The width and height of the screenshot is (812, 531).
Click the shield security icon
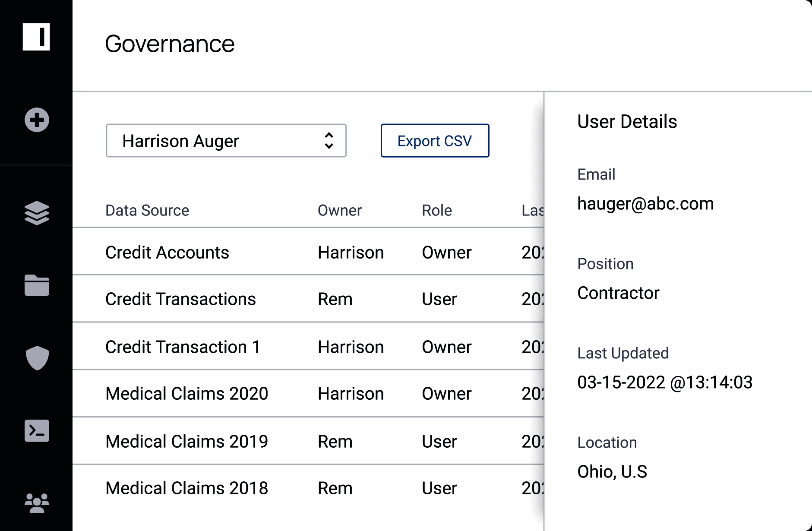(37, 357)
